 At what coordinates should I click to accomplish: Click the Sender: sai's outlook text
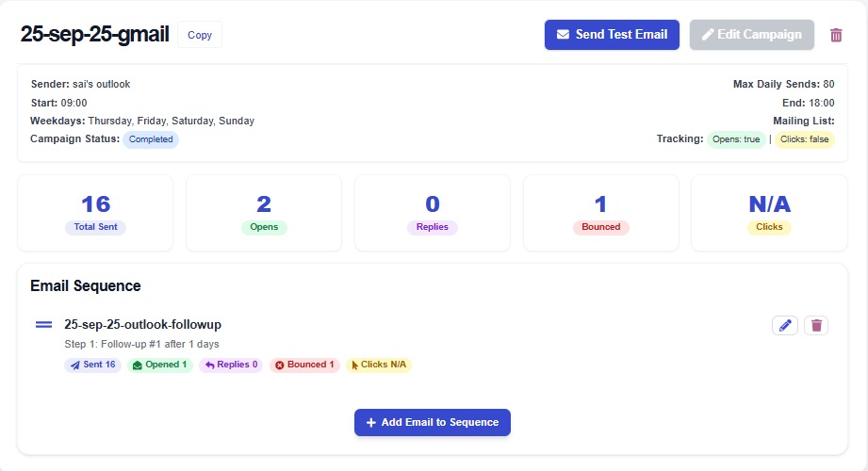[80, 84]
